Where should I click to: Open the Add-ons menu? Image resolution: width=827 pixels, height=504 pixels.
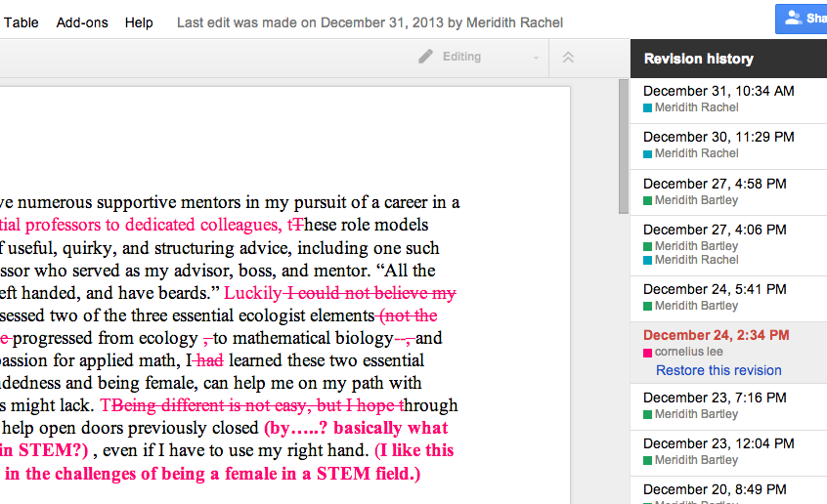click(82, 21)
